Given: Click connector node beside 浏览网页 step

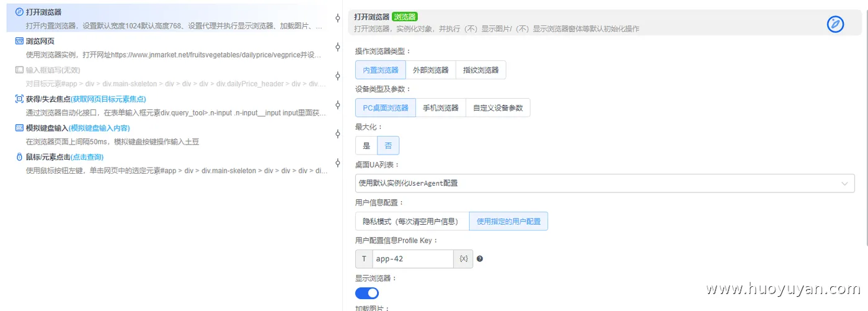Looking at the screenshot, I should coord(337,47).
